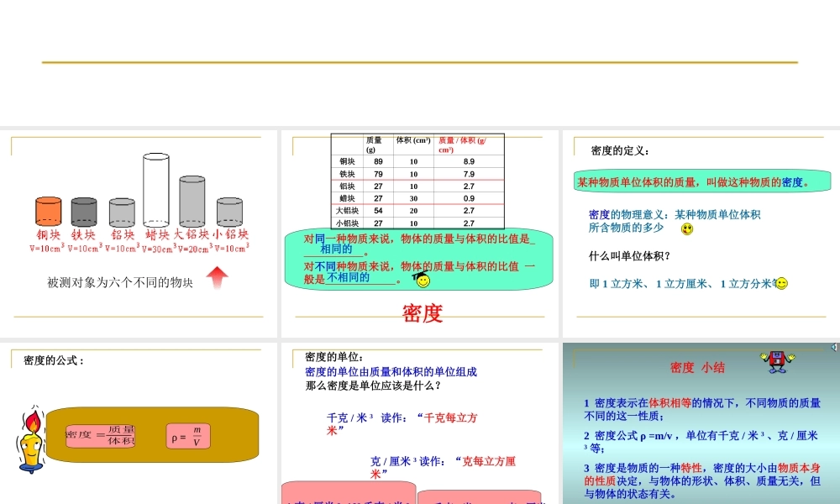Click the 密度=质量/体积 formula box
The width and height of the screenshot is (840, 504).
(x=100, y=435)
